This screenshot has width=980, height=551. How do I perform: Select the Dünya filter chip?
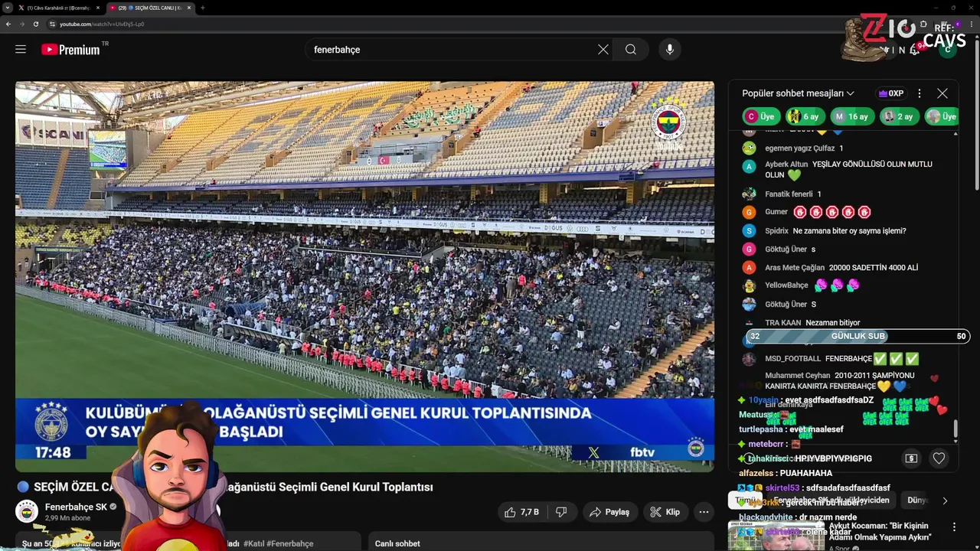(917, 500)
